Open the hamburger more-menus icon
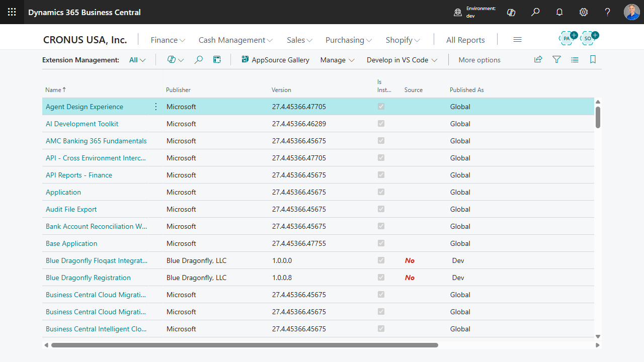The image size is (644, 362). [x=517, y=40]
